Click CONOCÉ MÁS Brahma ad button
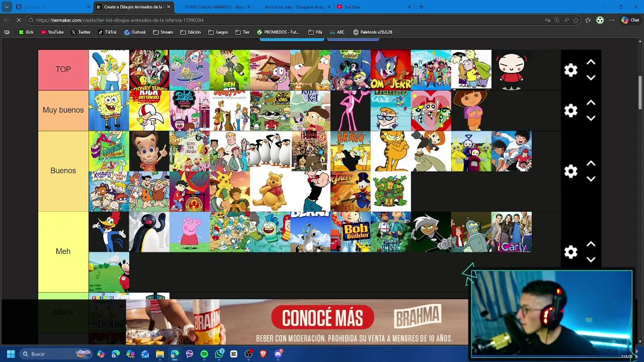This screenshot has width=644, height=362. click(323, 318)
